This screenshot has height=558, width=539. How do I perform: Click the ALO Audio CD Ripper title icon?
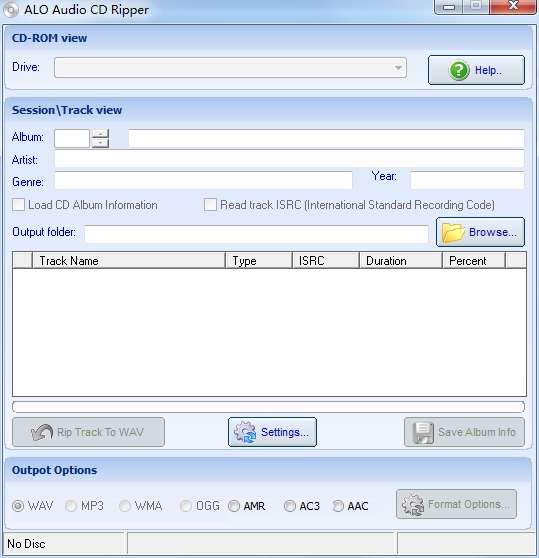point(11,10)
